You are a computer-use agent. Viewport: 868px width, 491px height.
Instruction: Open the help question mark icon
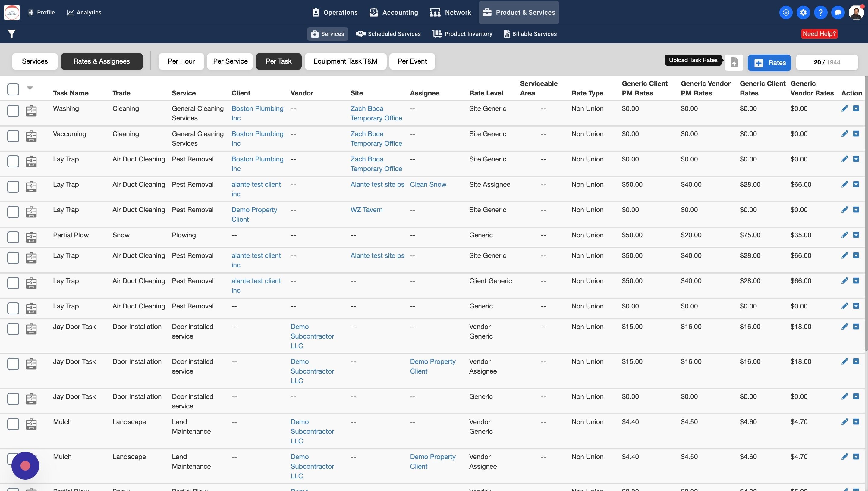tap(820, 12)
